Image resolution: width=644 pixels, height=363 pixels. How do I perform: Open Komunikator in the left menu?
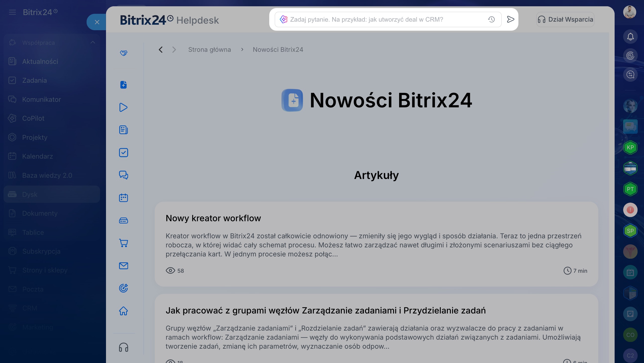[52, 99]
